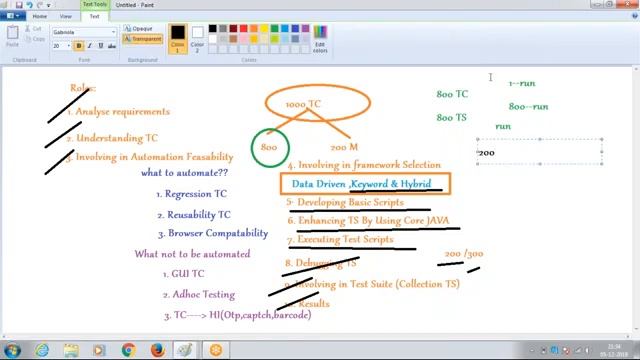Screen dimensions: 640x360
Task: Toggle strikethrough formatting
Action: coord(111,46)
